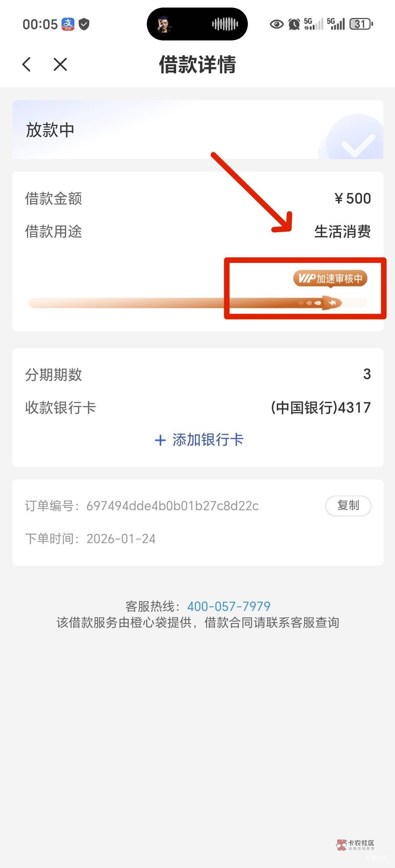Image resolution: width=395 pixels, height=868 pixels.
Task: Select the 收款银行卡 中国银行 4317 row
Action: 198,407
